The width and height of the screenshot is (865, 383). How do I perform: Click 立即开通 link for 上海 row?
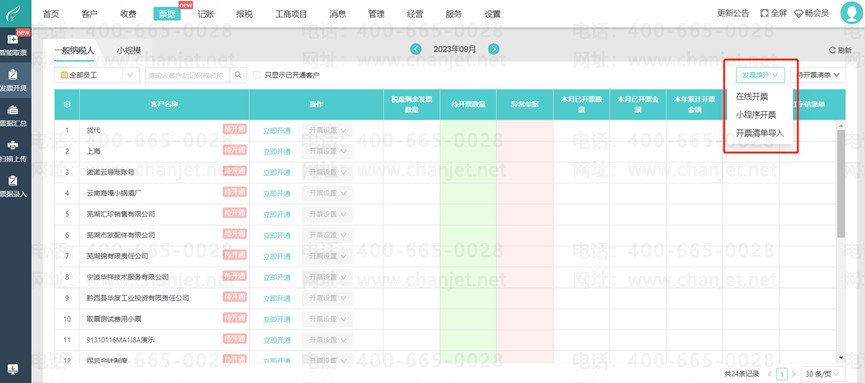point(277,151)
